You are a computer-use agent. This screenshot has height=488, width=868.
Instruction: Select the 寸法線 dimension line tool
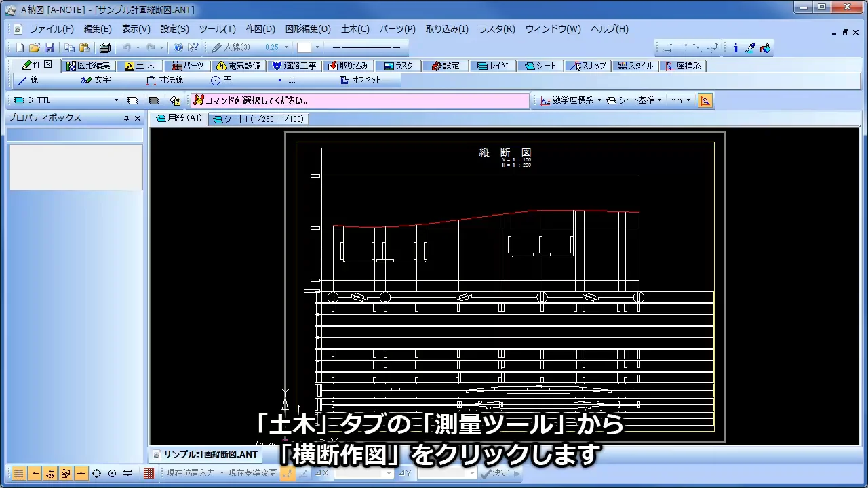click(x=165, y=80)
